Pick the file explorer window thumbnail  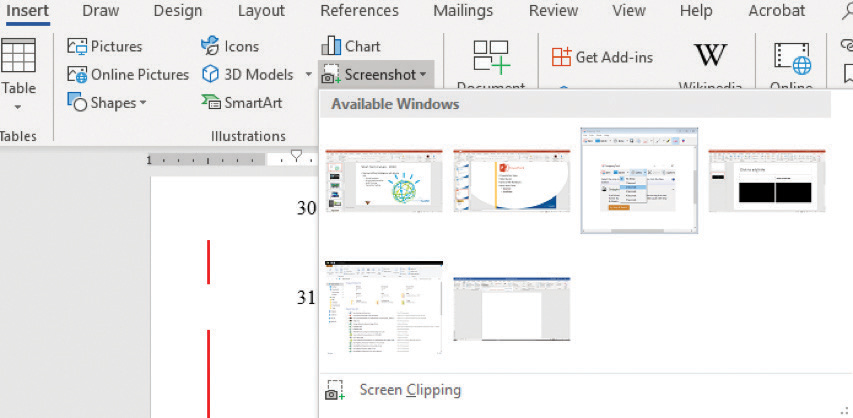384,308
